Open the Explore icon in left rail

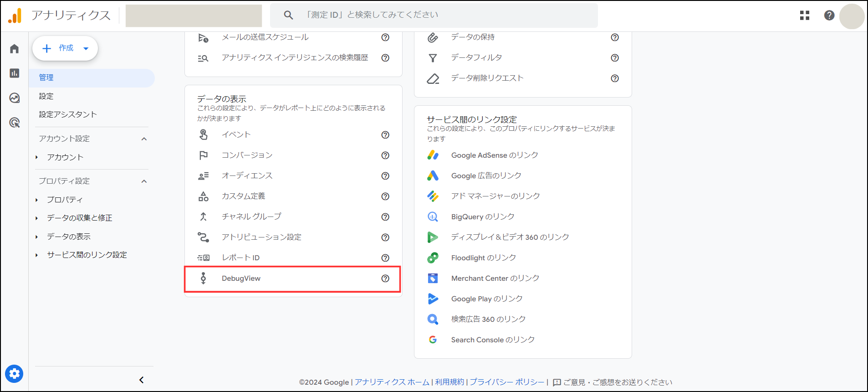pyautogui.click(x=15, y=98)
